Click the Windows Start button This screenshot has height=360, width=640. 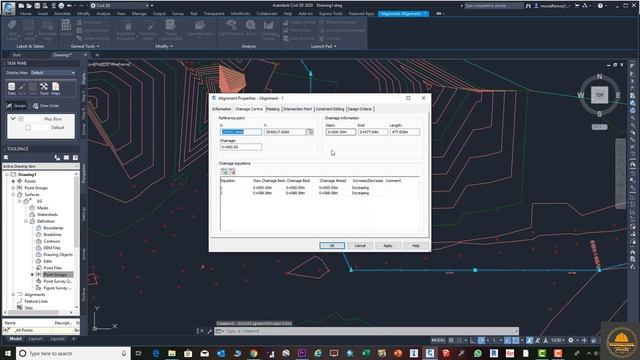coord(8,353)
